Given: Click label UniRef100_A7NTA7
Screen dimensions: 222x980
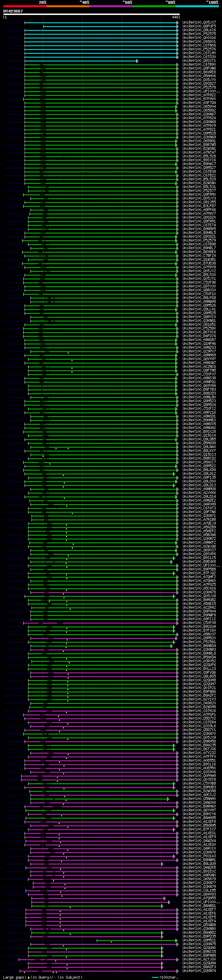Looking at the screenshot, I should point(199,153).
